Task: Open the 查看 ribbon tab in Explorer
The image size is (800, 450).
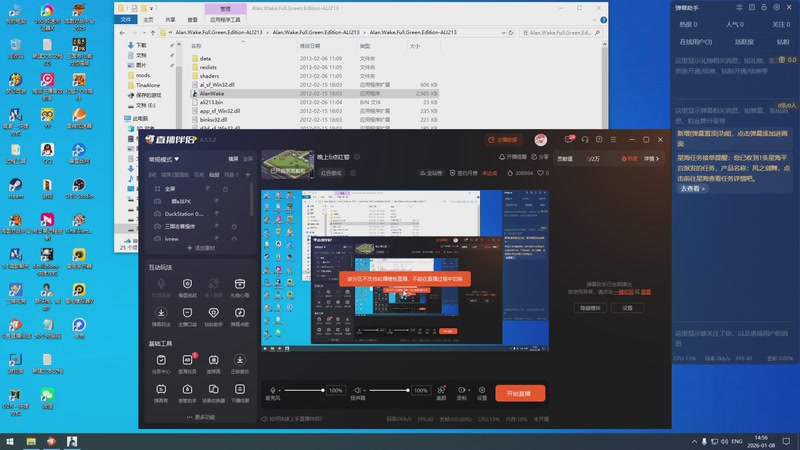Action: tap(192, 19)
